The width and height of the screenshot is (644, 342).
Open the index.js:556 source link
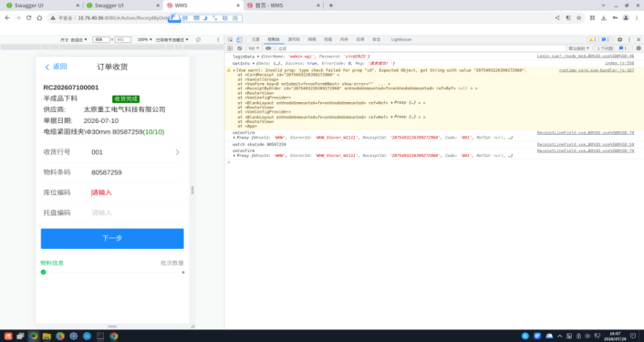[619, 63]
